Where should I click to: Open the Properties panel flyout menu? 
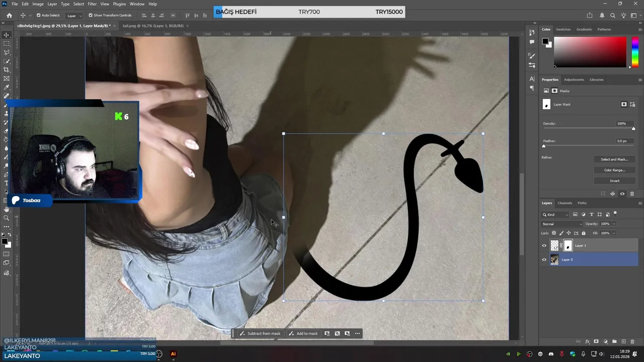(640, 79)
